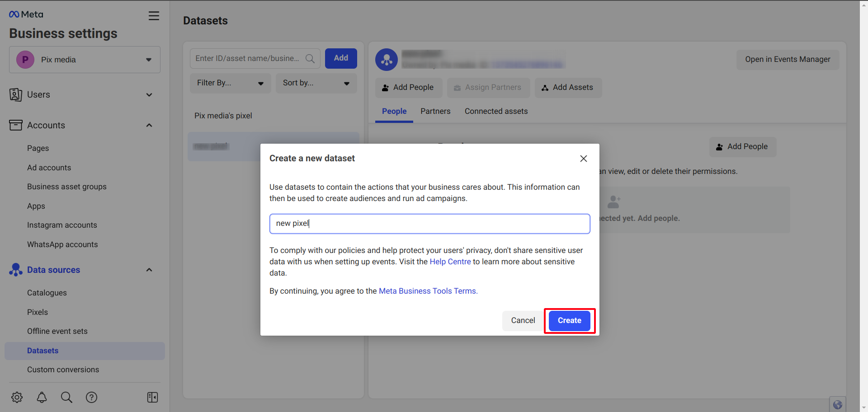Click Add People beside Assign Partners

[409, 88]
